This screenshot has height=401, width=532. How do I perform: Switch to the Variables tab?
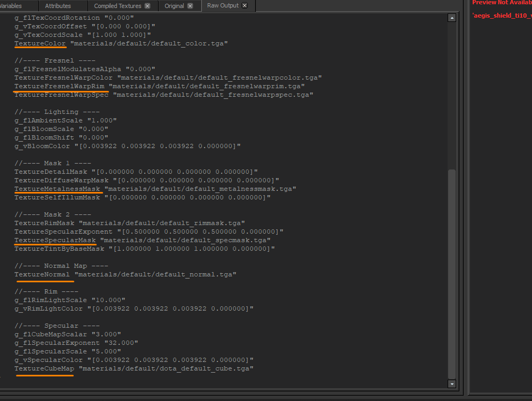(19, 6)
